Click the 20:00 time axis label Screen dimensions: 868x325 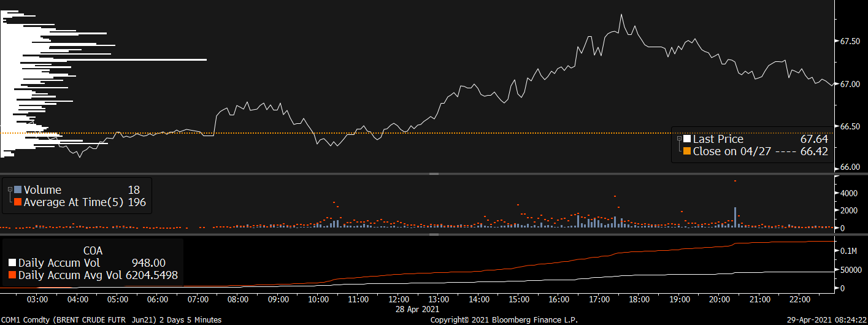(719, 300)
